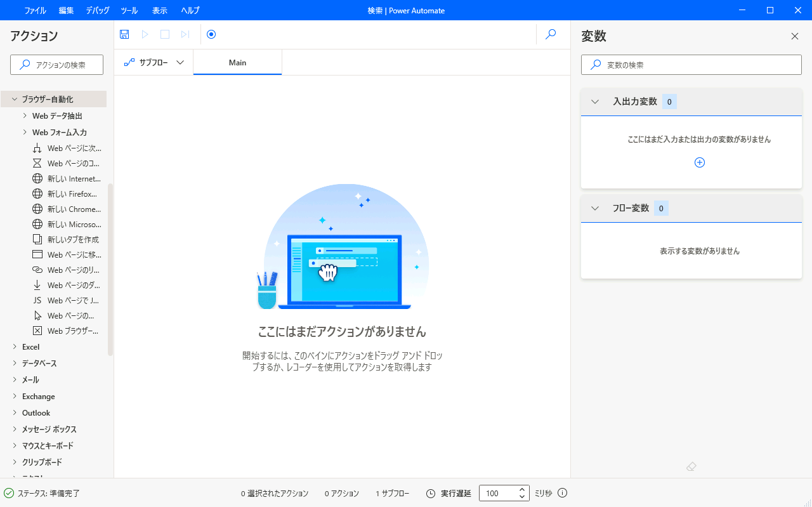
Task: Expand the Web データ抽出 group
Action: [x=25, y=116]
